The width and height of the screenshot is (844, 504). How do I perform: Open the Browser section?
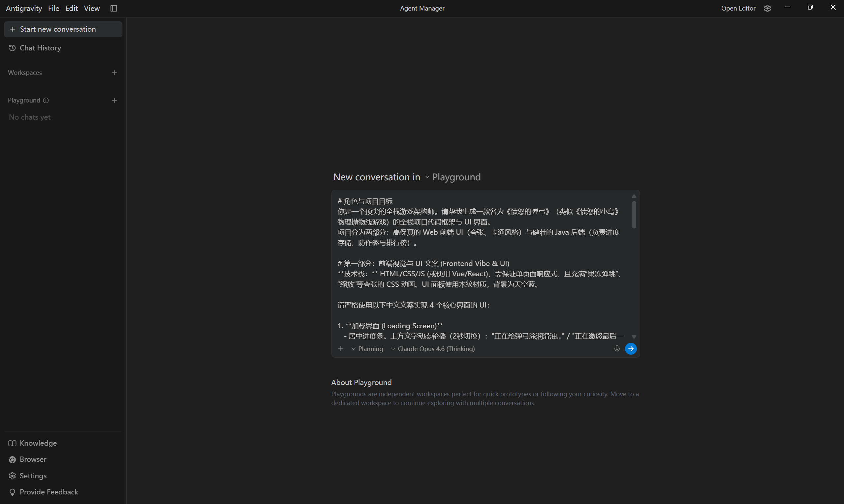33,460
